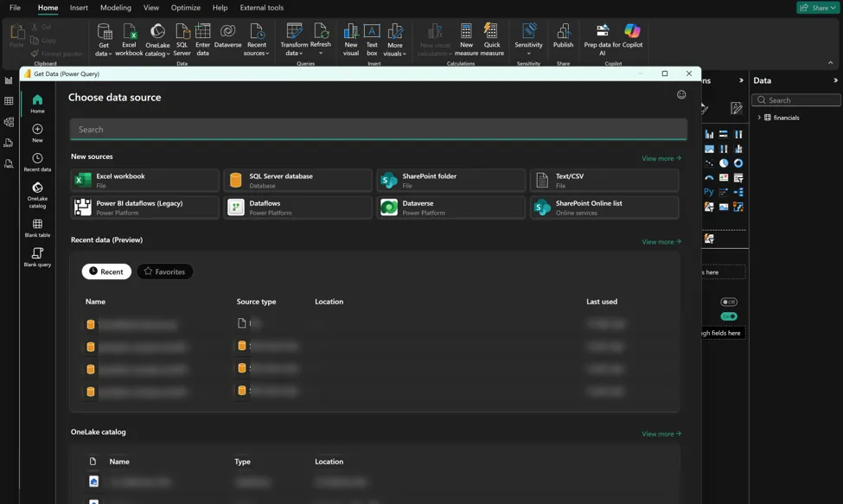
Task: Select the Favorites pill tab
Action: coord(164,271)
